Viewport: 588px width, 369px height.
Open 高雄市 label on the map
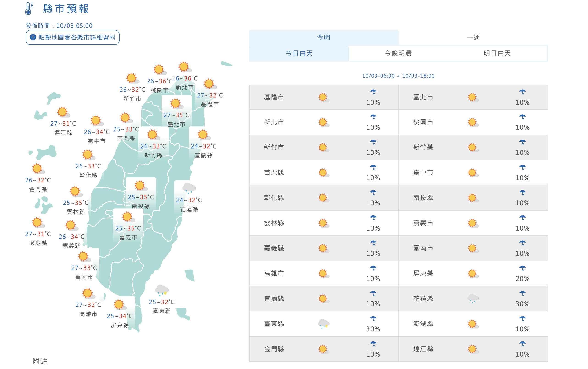[x=88, y=314]
